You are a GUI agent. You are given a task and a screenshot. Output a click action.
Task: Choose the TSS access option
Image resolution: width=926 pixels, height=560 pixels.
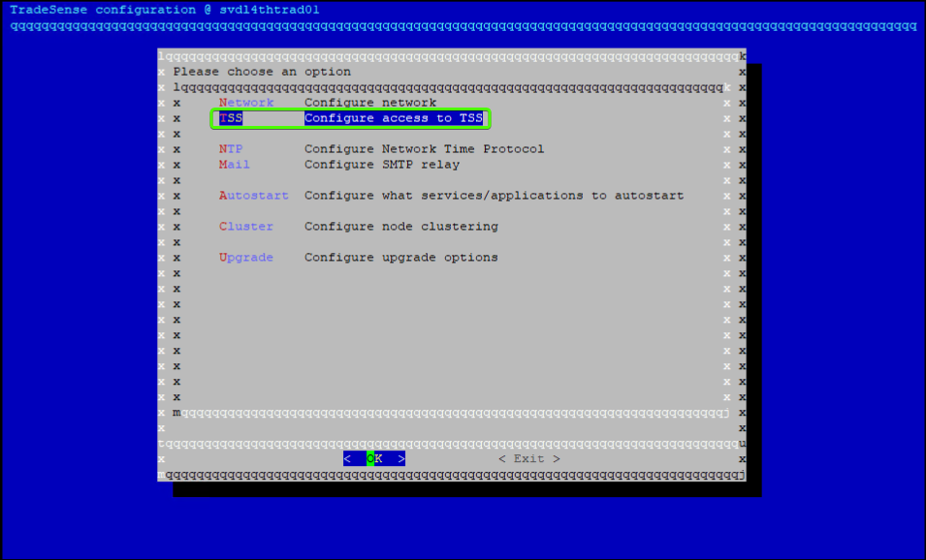351,118
